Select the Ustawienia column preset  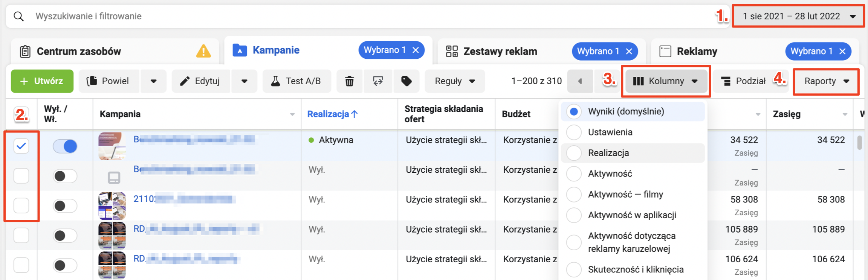574,132
